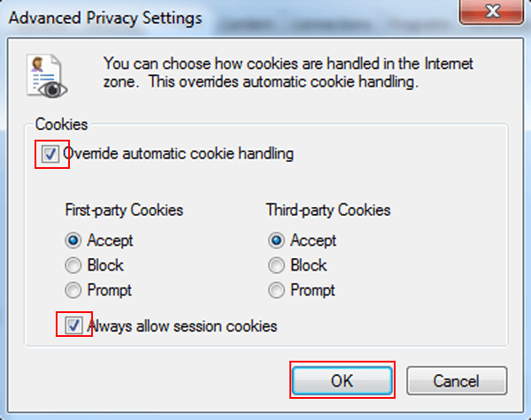
Task: Click the 'Override automatic cookie handling' label text
Action: click(179, 154)
